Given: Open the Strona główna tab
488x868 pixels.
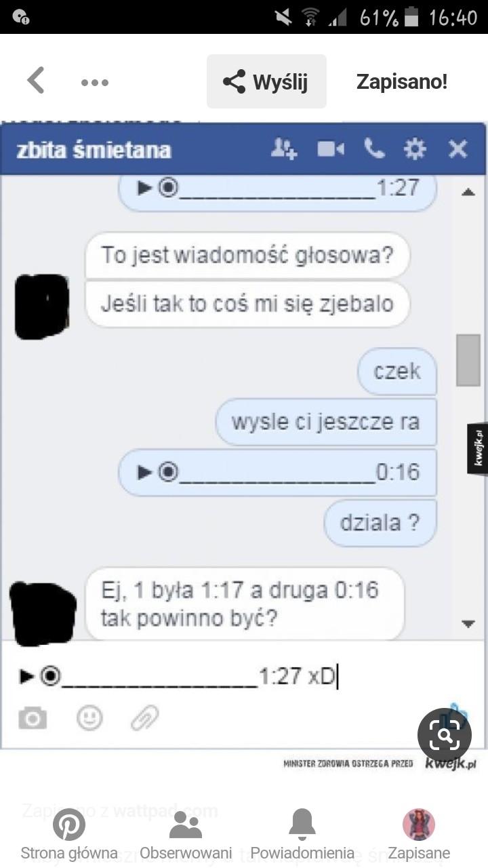Looking at the screenshot, I should pyautogui.click(x=69, y=835).
